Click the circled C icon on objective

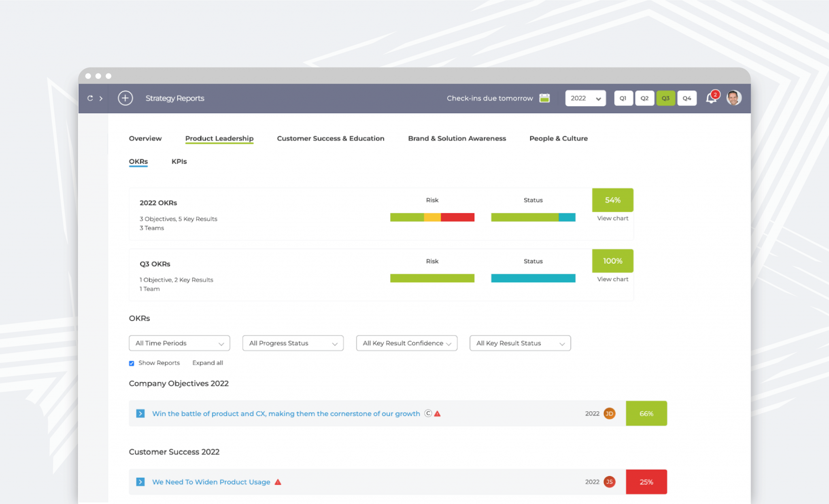coord(428,413)
